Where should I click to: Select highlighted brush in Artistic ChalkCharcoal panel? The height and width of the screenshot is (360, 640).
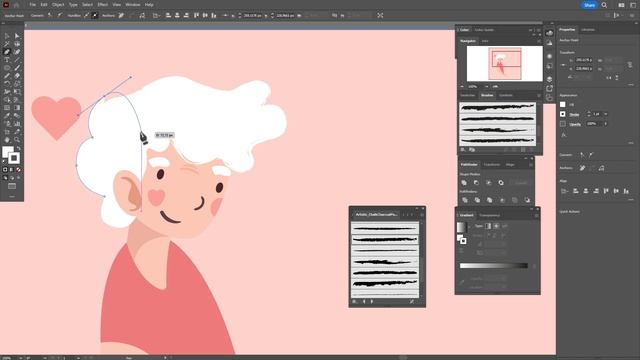pos(385,240)
